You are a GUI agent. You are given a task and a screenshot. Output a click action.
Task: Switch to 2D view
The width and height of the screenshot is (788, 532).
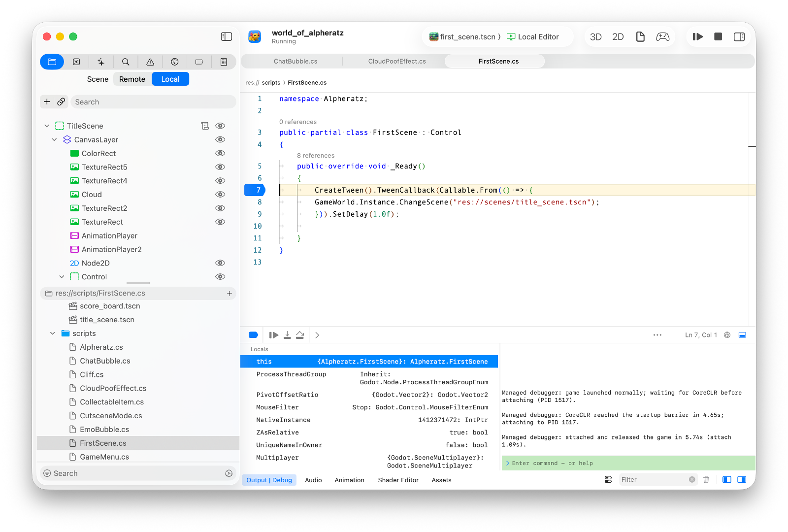pyautogui.click(x=618, y=37)
